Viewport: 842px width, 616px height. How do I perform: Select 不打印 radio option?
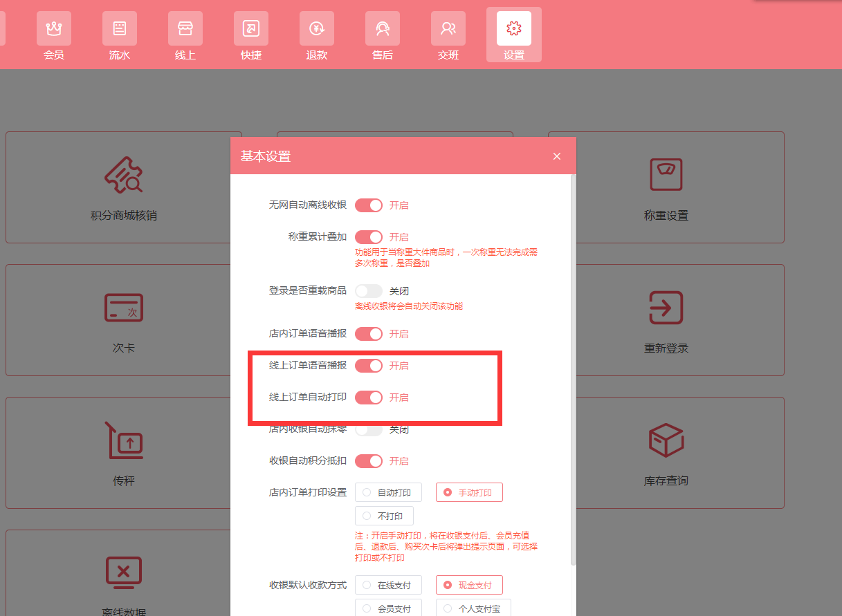[x=384, y=516]
